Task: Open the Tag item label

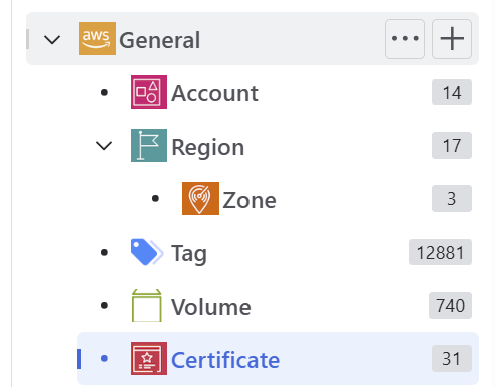Action: pyautogui.click(x=189, y=254)
